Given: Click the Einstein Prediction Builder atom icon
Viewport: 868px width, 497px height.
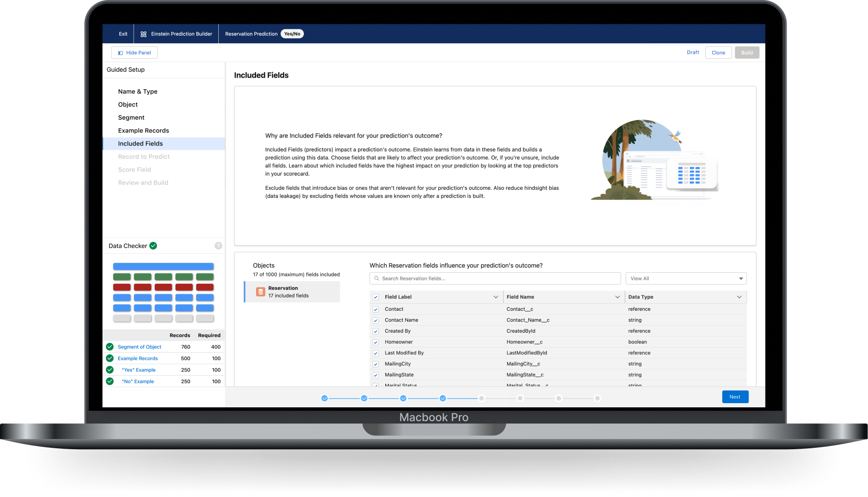Looking at the screenshot, I should tap(143, 34).
